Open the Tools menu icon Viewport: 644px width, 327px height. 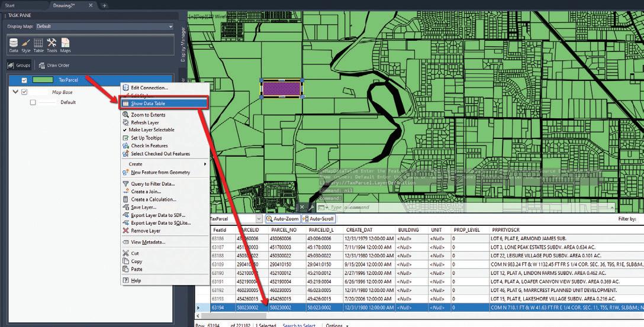point(51,46)
